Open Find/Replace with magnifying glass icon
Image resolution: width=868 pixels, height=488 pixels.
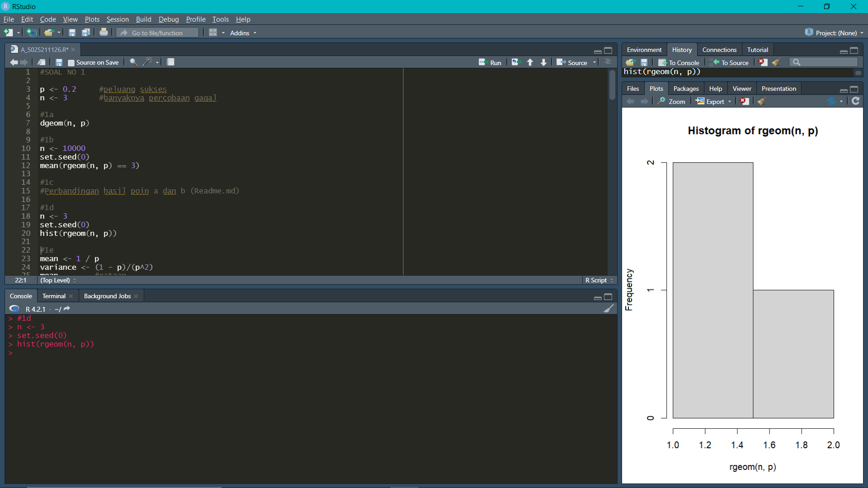(132, 62)
